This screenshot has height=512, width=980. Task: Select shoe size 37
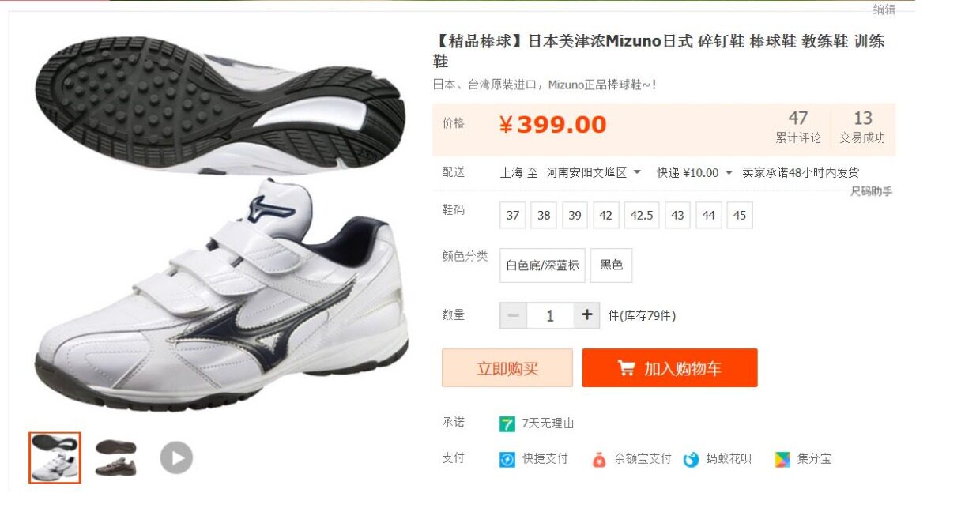click(513, 215)
